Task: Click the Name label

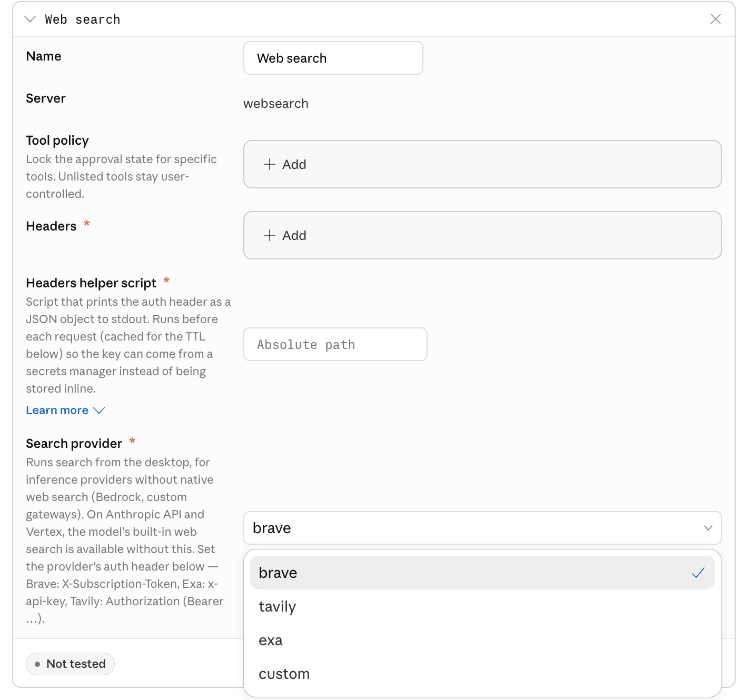Action: pos(44,56)
